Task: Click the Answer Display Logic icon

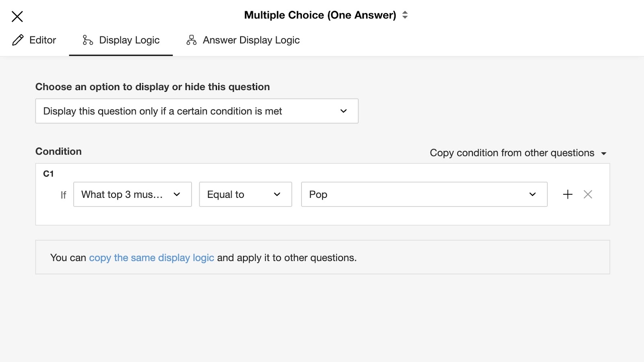Action: pos(192,40)
